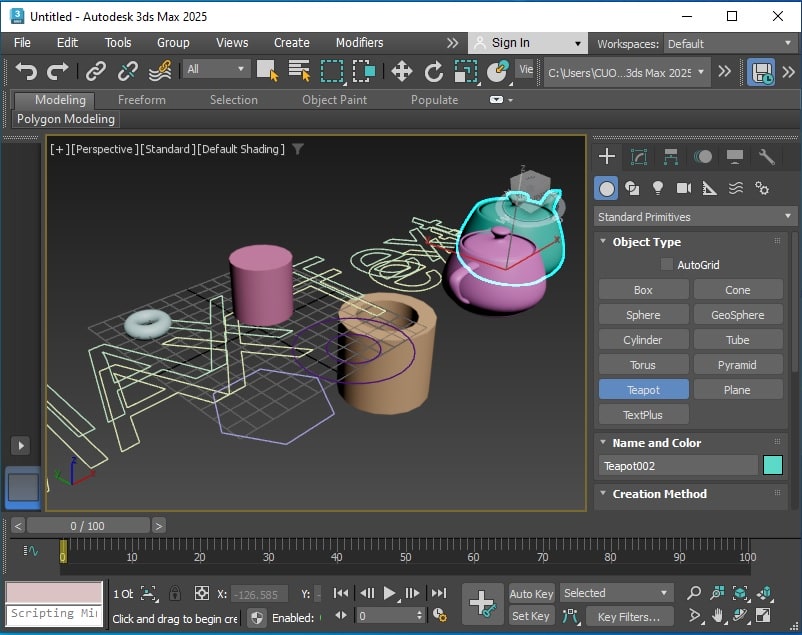Viewport: 802px width, 635px height.
Task: Click the Pyramid primitive button
Action: (738, 365)
